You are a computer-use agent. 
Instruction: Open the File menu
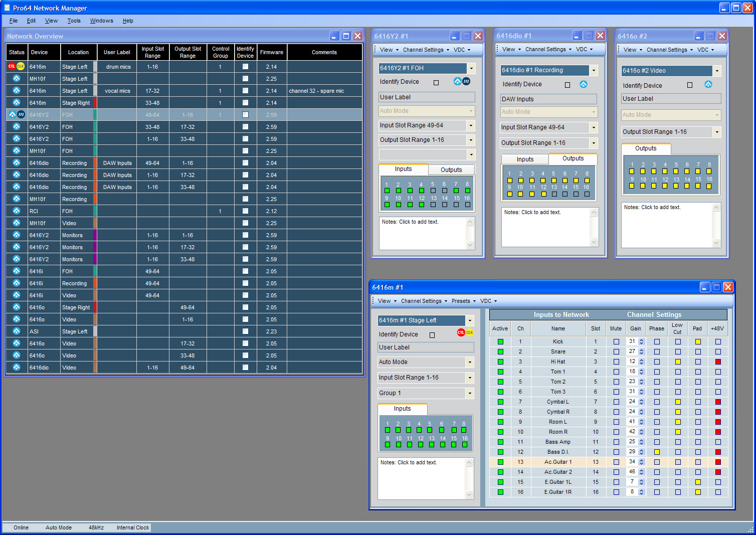[x=14, y=21]
